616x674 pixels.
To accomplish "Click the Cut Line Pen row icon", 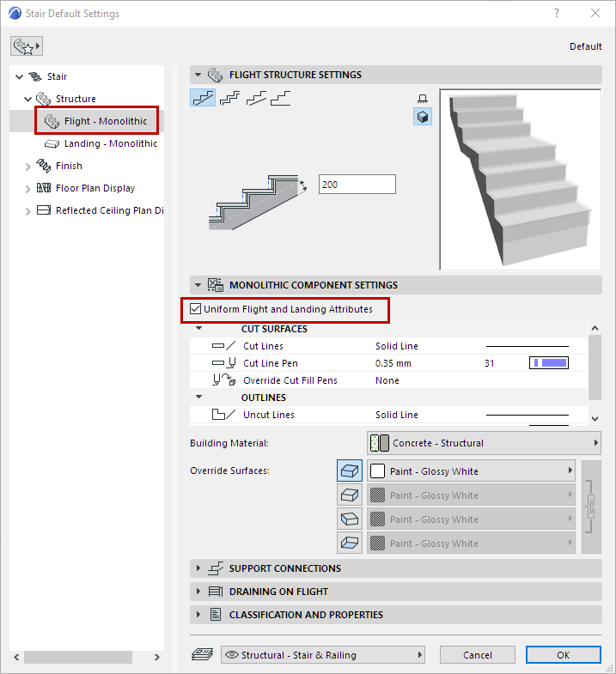I will pos(223,363).
